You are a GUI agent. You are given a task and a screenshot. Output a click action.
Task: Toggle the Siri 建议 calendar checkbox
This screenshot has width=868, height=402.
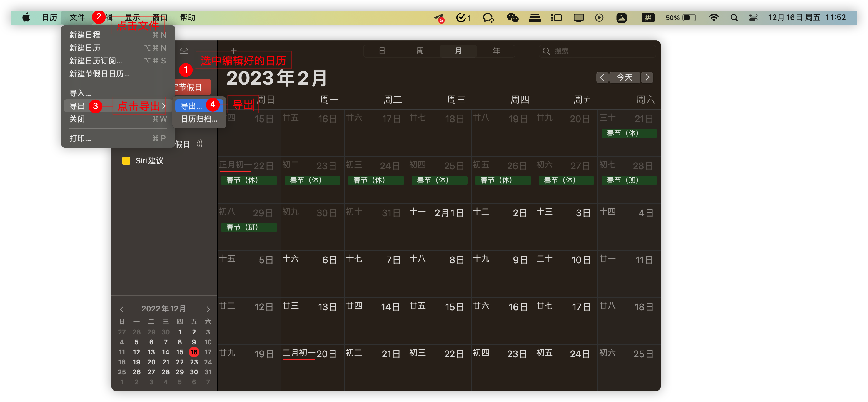[126, 161]
